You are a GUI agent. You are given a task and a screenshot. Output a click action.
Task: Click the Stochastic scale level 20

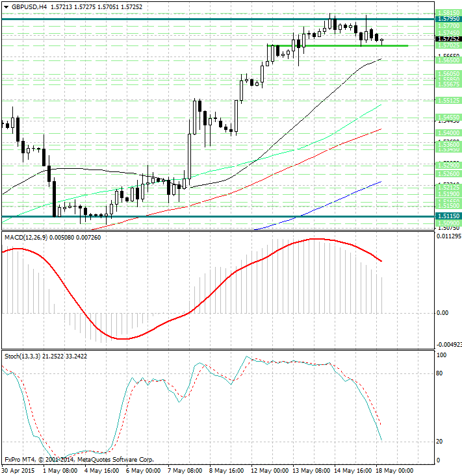[439, 442]
